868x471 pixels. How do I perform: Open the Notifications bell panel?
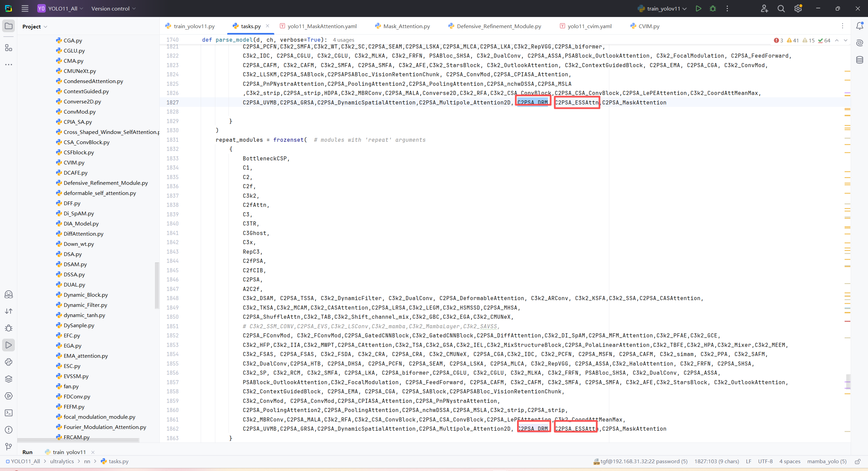[860, 26]
